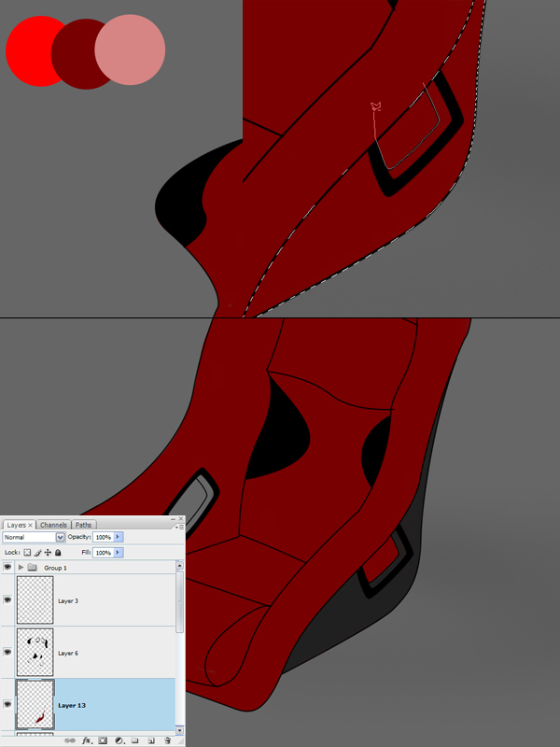Open the Fill slider arrow
Image resolution: width=560 pixels, height=747 pixels.
point(119,553)
